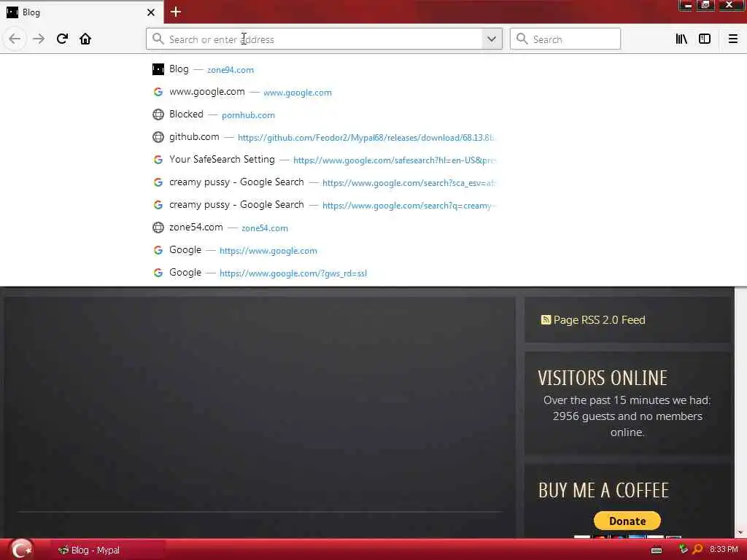The image size is (747, 560).
Task: Click the zone94 favicon beside Blog suggestion
Action: tap(158, 69)
